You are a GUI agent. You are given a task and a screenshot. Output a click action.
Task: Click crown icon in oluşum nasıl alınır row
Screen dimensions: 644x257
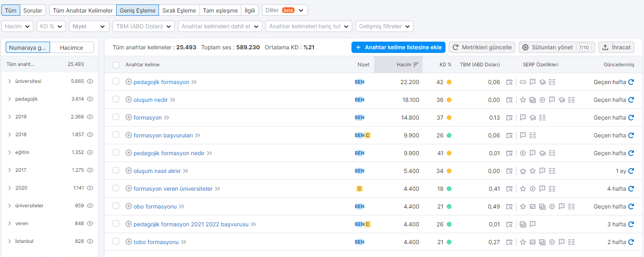click(x=523, y=171)
